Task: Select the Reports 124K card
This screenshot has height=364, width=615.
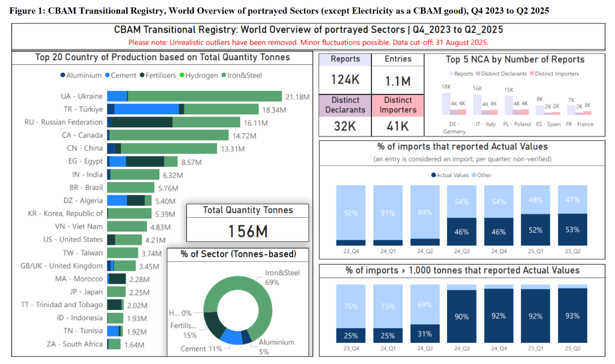Action: click(x=345, y=73)
